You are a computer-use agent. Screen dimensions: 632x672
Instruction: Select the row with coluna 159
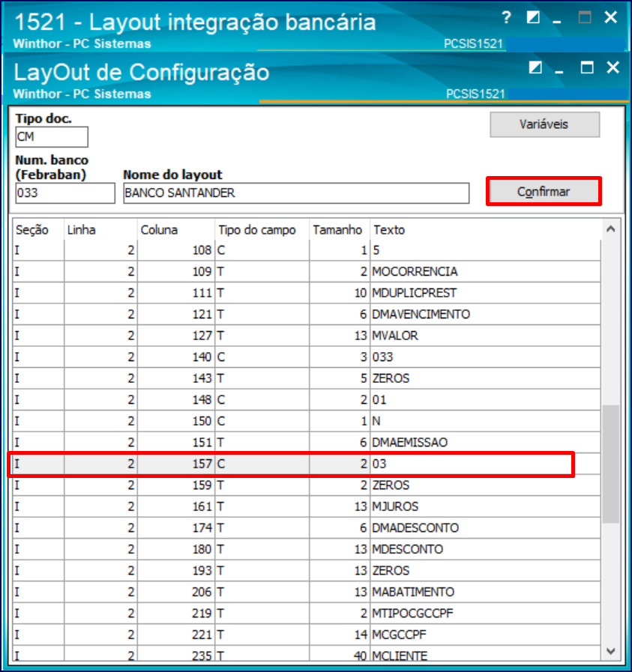pyautogui.click(x=307, y=485)
